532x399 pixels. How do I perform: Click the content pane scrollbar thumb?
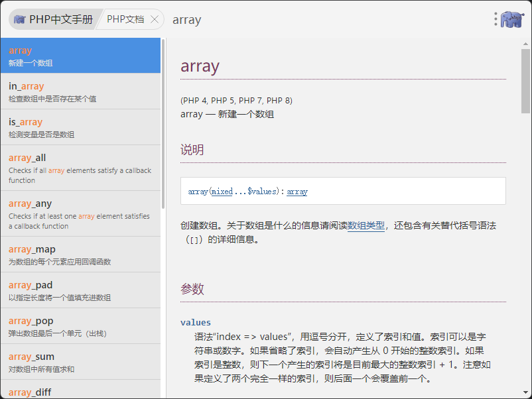(x=525, y=81)
